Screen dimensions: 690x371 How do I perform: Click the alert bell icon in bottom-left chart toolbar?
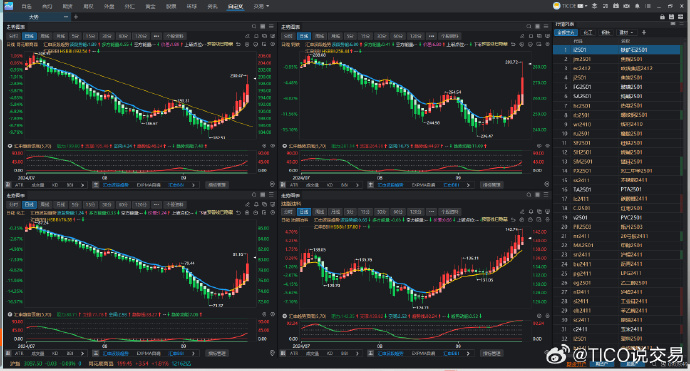pyautogui.click(x=256, y=204)
